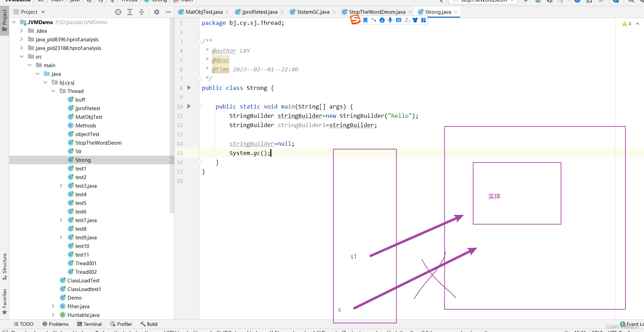Run main method via gutter arrow line 10
The image size is (644, 332).
point(189,106)
